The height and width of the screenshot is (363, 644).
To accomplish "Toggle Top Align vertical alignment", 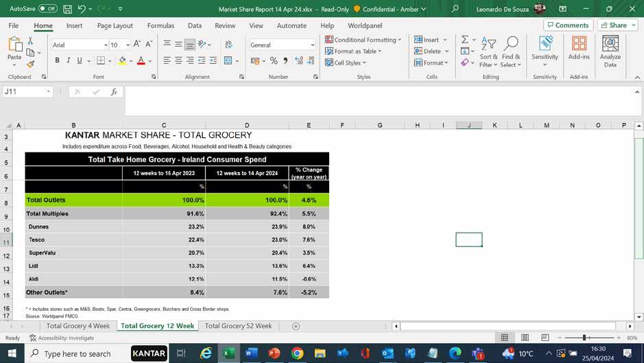I will (167, 44).
